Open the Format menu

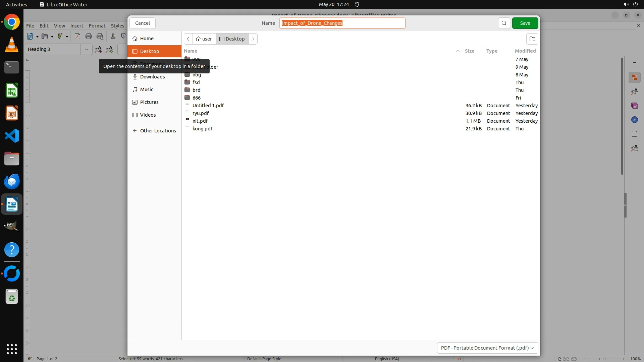click(97, 26)
